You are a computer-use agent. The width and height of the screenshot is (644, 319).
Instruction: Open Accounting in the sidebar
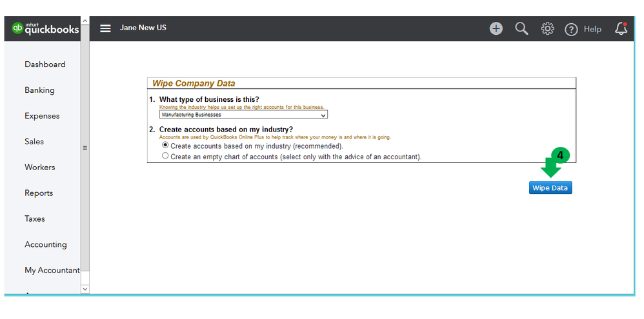click(46, 245)
